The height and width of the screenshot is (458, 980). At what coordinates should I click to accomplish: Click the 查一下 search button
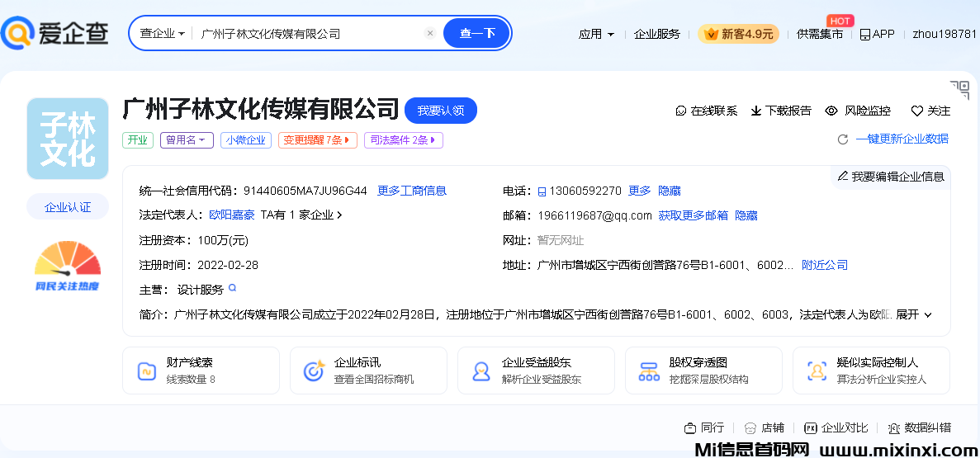477,34
